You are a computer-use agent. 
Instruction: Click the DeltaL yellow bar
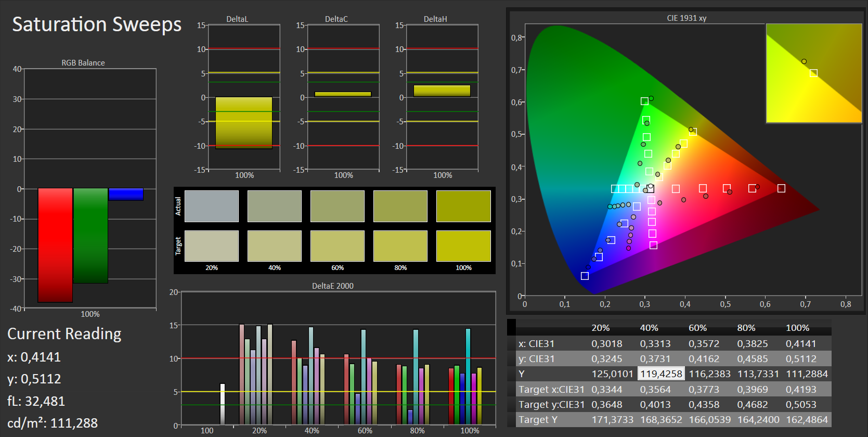tap(244, 123)
